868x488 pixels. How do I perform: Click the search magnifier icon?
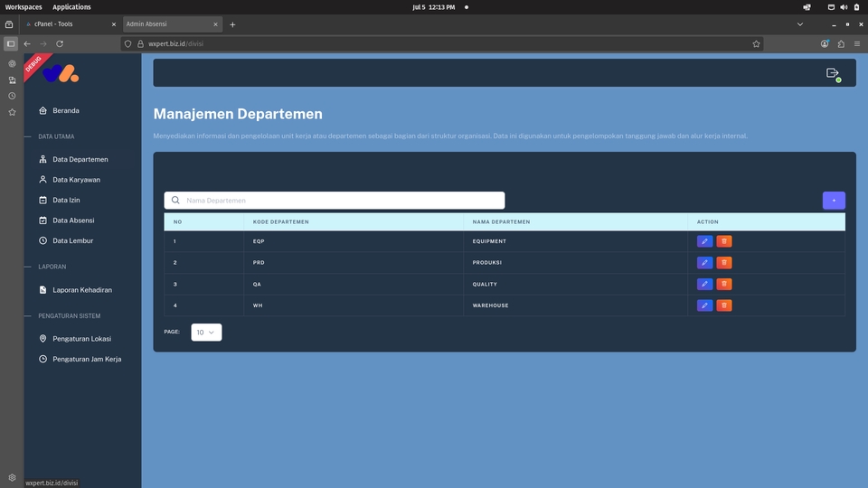[x=175, y=201]
